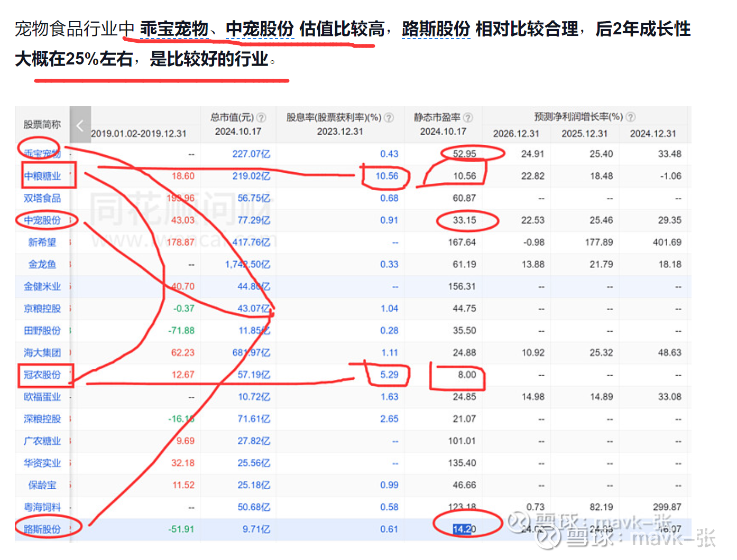Open 华资实业 stock in the table
737x560 pixels.
[x=42, y=463]
